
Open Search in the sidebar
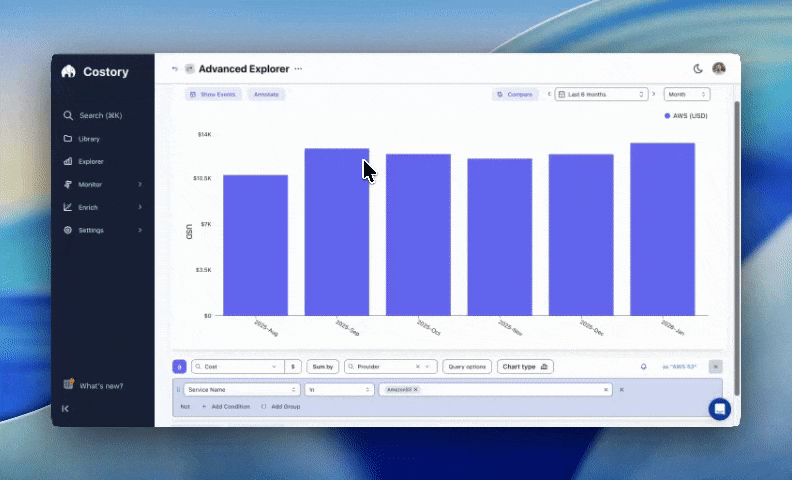pos(92,115)
